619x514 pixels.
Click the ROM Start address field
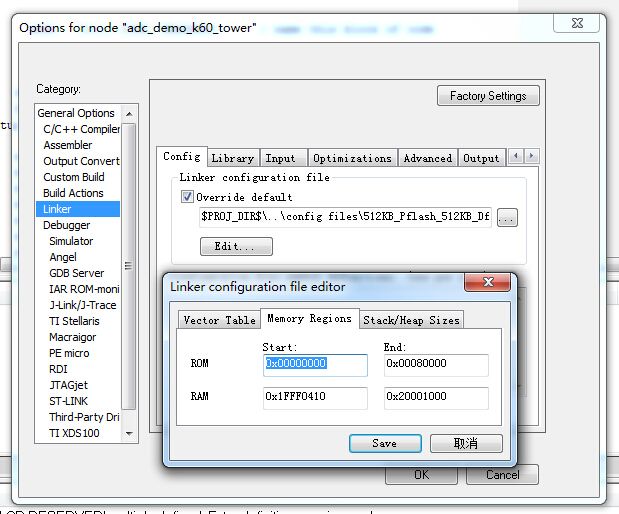(315, 365)
